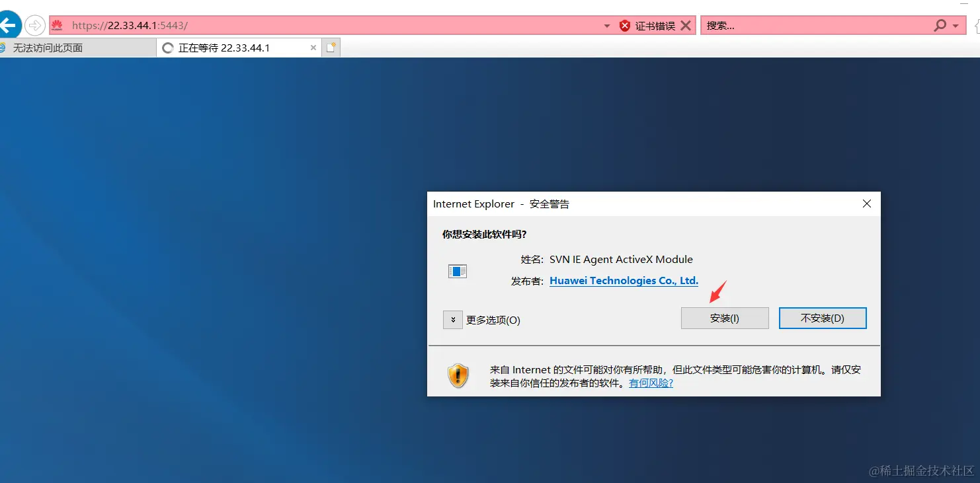
Task: Switch to the 无法访问此页面 tab
Action: [78, 48]
